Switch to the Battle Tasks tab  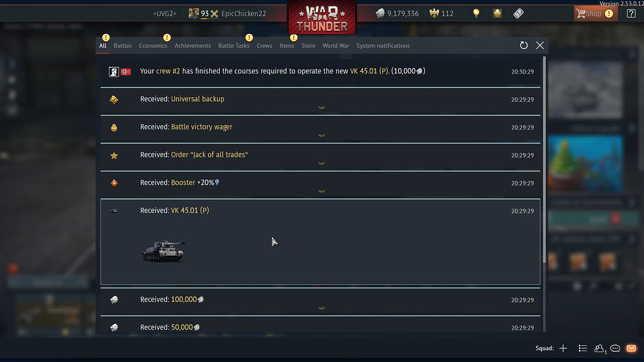(x=233, y=46)
